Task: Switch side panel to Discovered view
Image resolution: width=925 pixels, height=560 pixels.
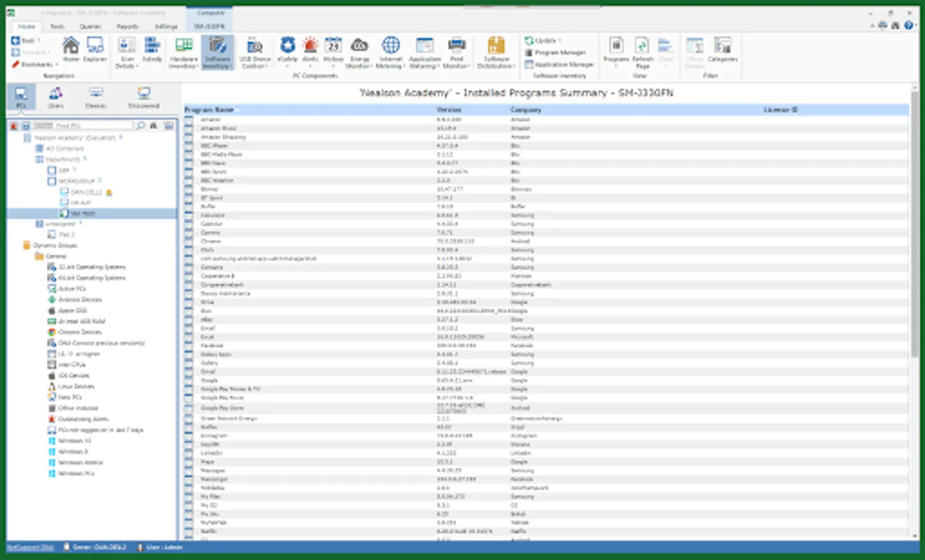Action: [x=144, y=98]
